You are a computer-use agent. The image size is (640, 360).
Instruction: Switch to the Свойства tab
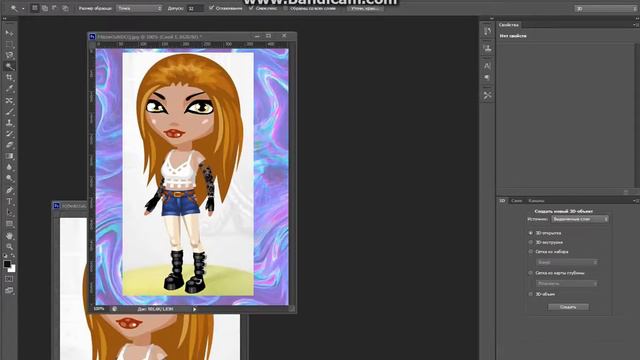[x=508, y=25]
